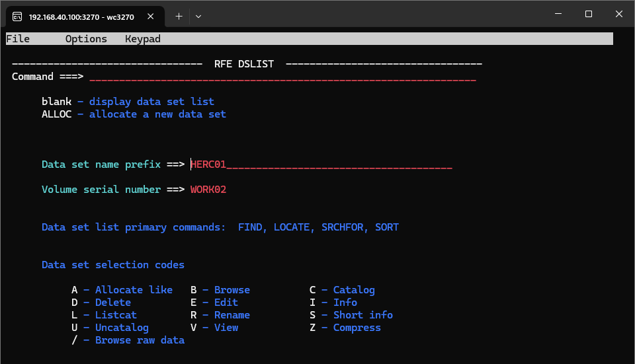Screen dimensions: 635x364
Task: Click the Command input field
Action: click(x=282, y=77)
